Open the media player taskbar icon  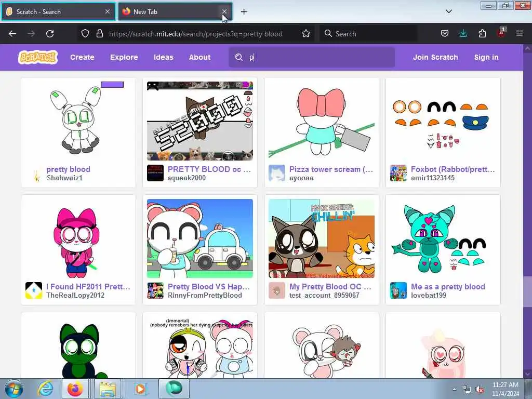click(x=140, y=389)
